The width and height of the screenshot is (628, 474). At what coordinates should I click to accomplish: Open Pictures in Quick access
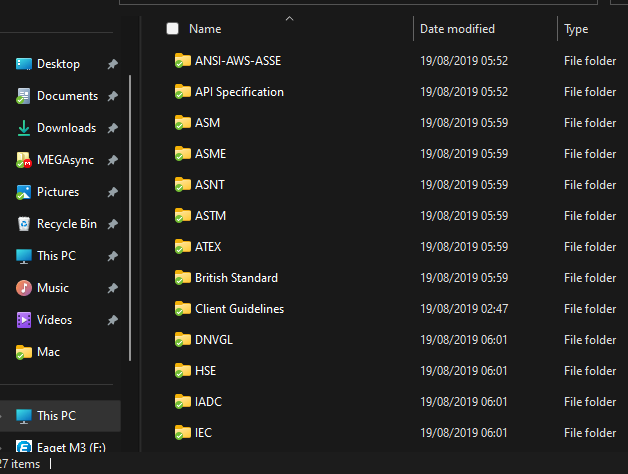pos(58,192)
